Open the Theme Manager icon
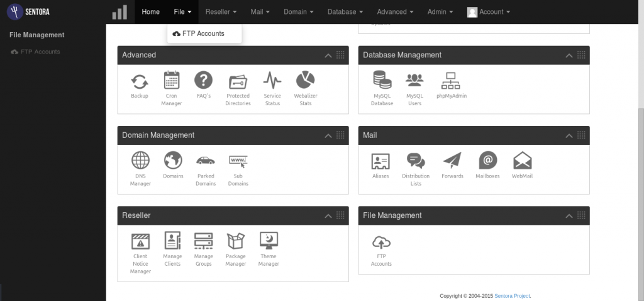Viewport: 644px width, 301px height. pyautogui.click(x=269, y=241)
